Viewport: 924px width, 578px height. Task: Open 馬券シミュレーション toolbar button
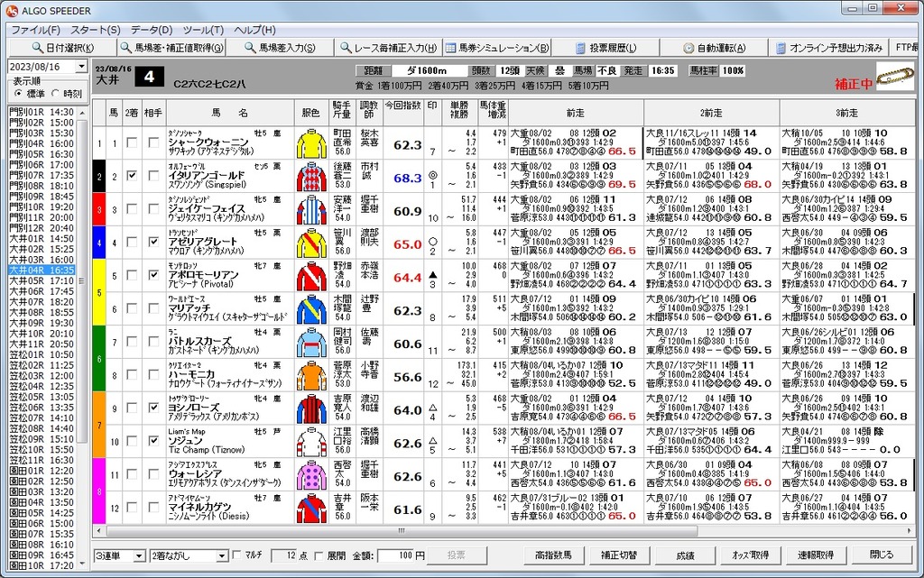tap(497, 48)
